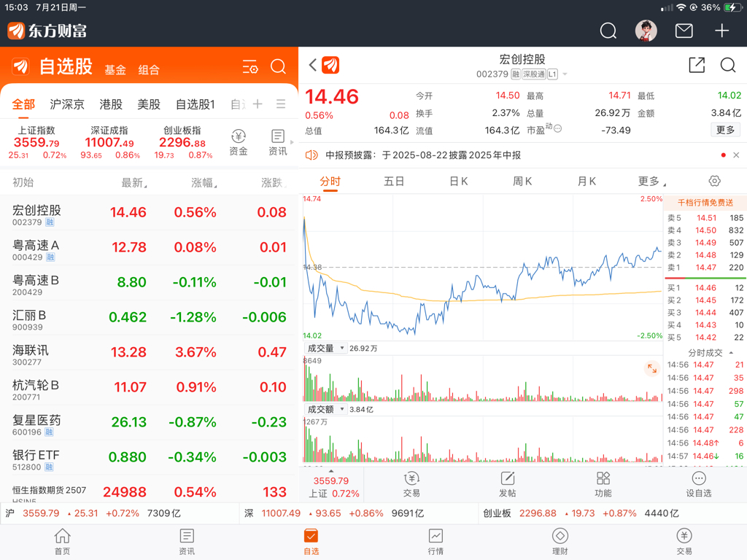Open the watchlist groups hamburger menu
The width and height of the screenshot is (747, 560).
coord(281,104)
